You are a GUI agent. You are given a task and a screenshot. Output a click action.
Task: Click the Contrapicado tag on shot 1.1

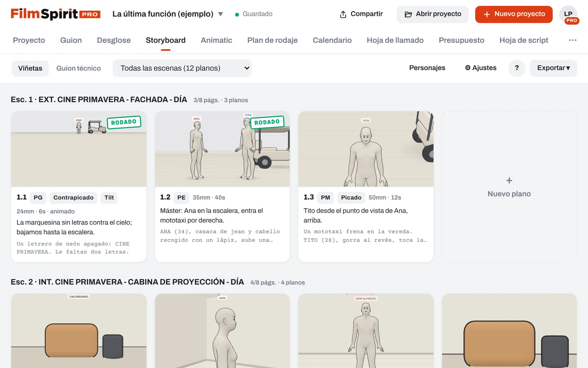coord(73,198)
